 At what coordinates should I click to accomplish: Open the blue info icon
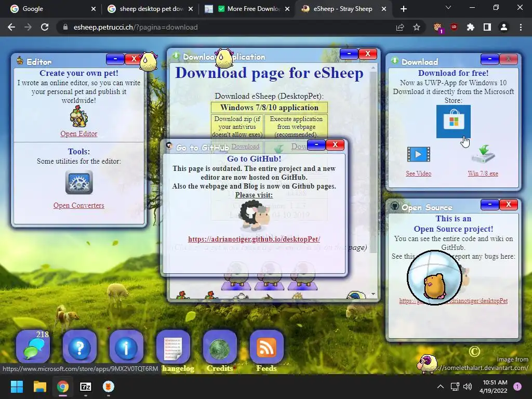[126, 347]
